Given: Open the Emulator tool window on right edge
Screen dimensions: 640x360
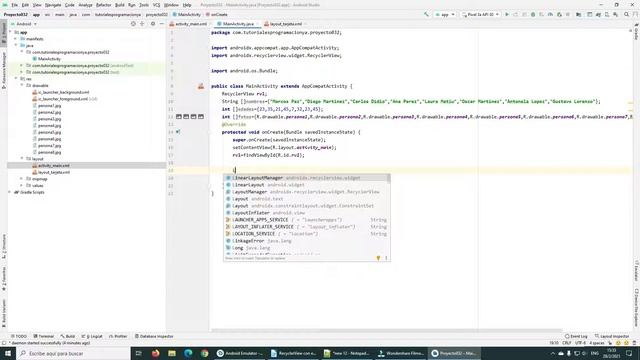Looking at the screenshot, I should (636, 271).
